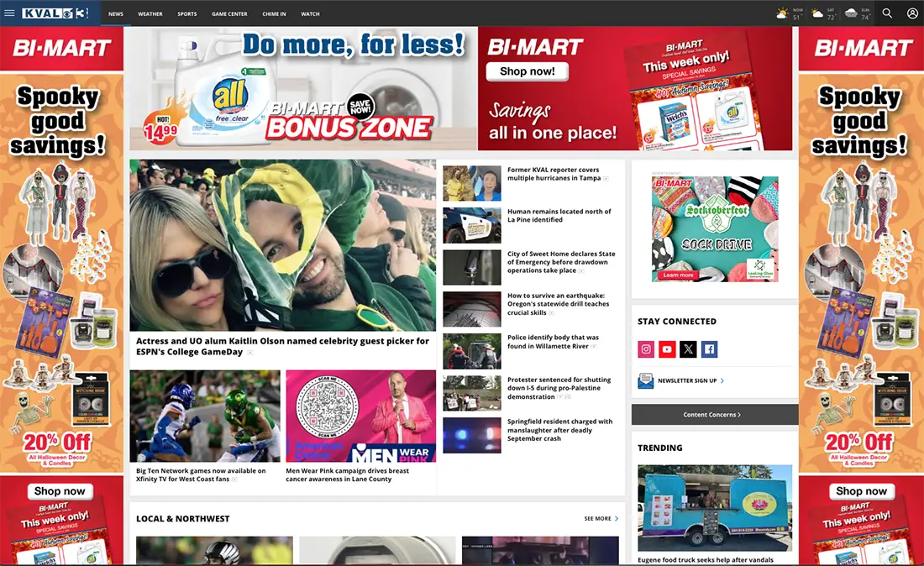Click Learn more on Socktoberfest ad
Screen dimensions: 924x566
click(678, 275)
